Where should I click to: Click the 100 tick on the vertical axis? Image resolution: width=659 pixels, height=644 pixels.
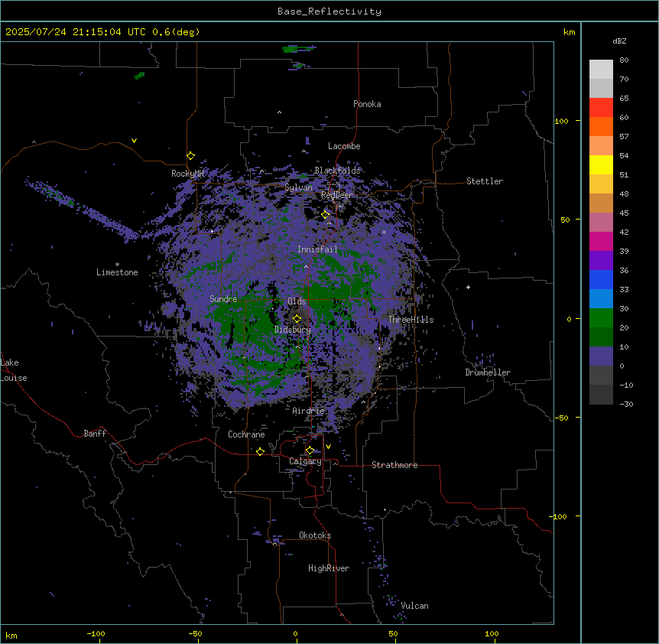561,121
